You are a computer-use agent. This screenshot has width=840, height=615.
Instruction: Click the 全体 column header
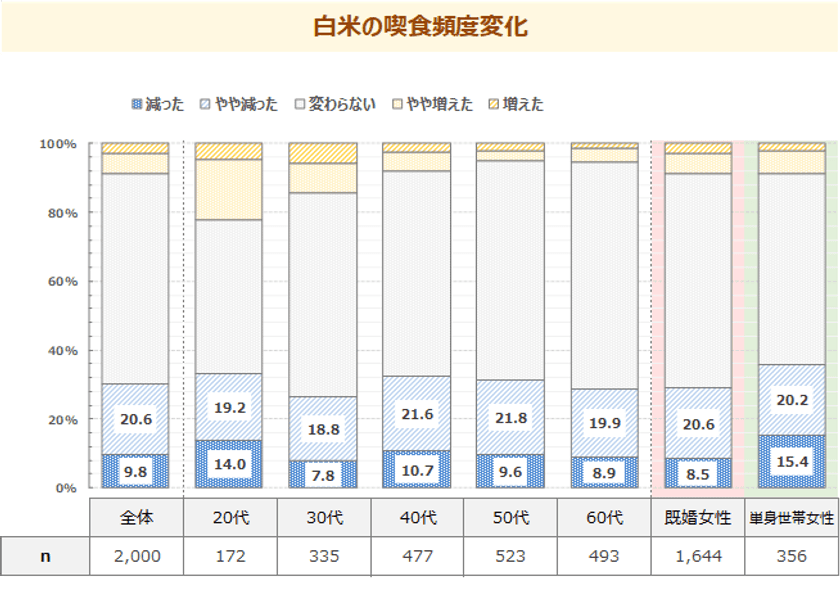coord(137,517)
